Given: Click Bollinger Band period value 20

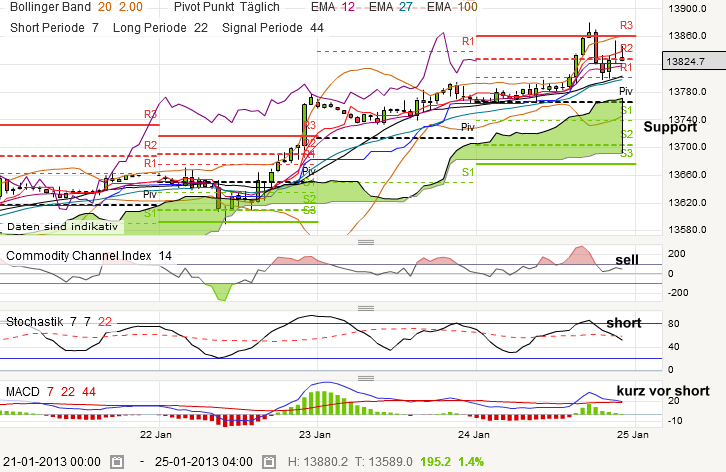Looking at the screenshot, I should (105, 7).
